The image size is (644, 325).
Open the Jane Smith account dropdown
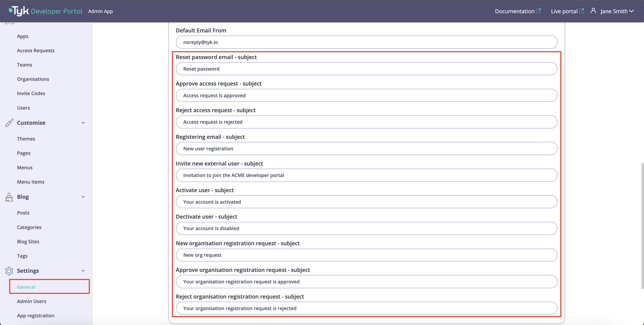coord(617,11)
